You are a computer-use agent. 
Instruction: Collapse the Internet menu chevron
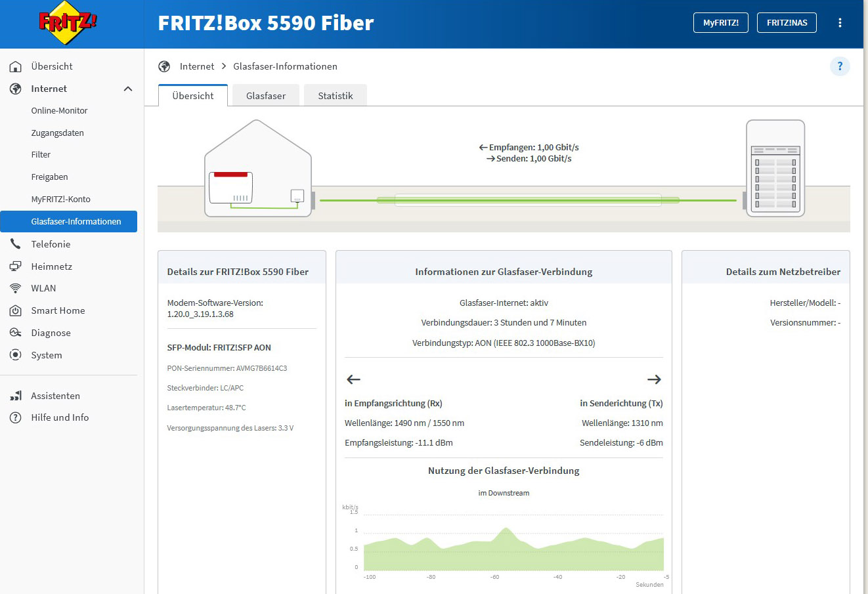tap(128, 89)
